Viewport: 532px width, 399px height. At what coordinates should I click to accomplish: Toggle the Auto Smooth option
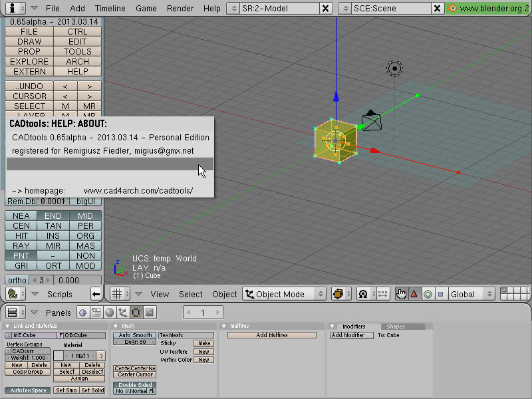coord(135,335)
